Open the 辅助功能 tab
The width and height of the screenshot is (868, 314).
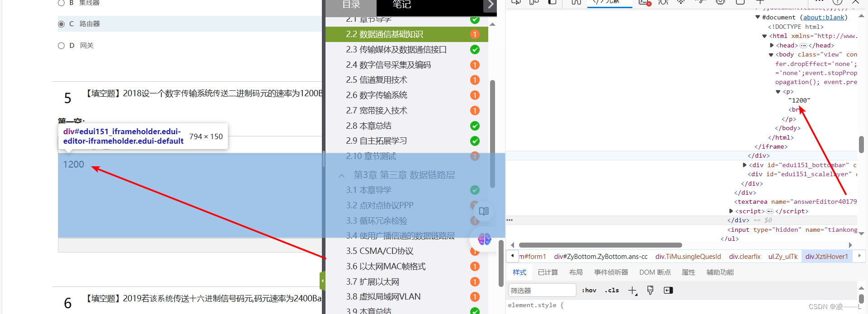[x=720, y=272]
